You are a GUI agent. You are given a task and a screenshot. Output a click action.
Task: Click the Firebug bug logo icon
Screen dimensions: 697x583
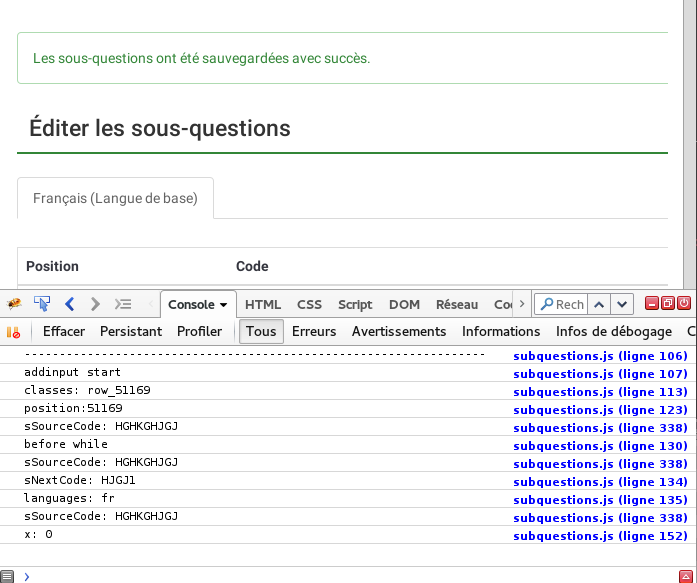(14, 304)
